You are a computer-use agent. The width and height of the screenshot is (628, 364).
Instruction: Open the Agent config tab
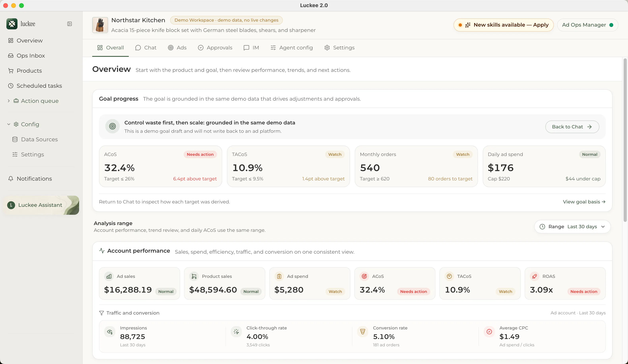tap(292, 48)
